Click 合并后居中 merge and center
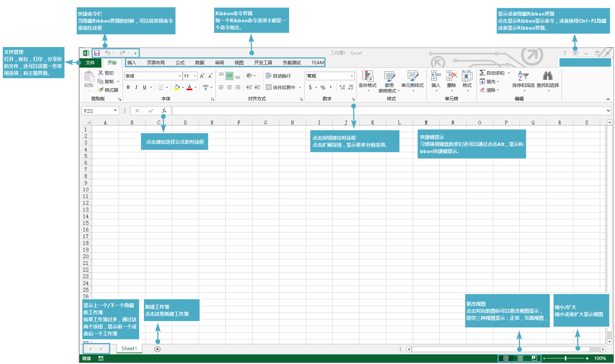 [x=280, y=87]
